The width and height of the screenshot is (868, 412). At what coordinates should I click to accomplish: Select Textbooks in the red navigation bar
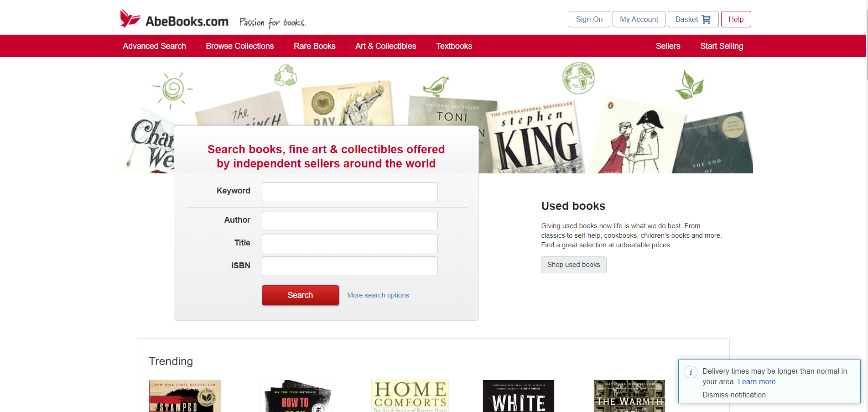pyautogui.click(x=454, y=46)
